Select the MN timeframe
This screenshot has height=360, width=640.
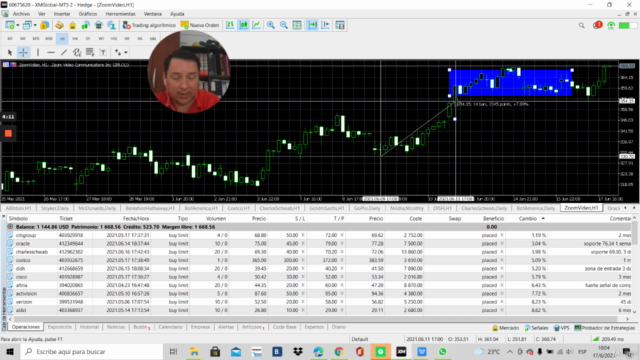[153, 39]
